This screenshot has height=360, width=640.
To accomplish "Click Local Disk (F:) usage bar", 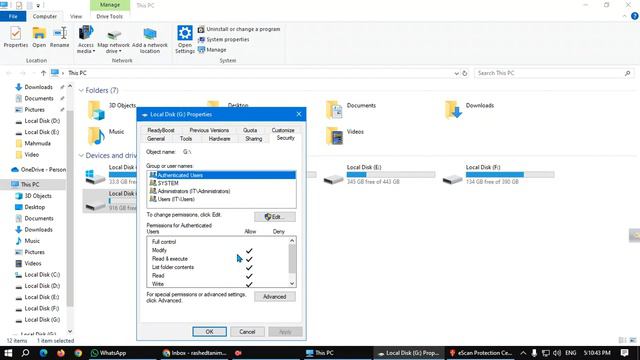I will [x=510, y=175].
